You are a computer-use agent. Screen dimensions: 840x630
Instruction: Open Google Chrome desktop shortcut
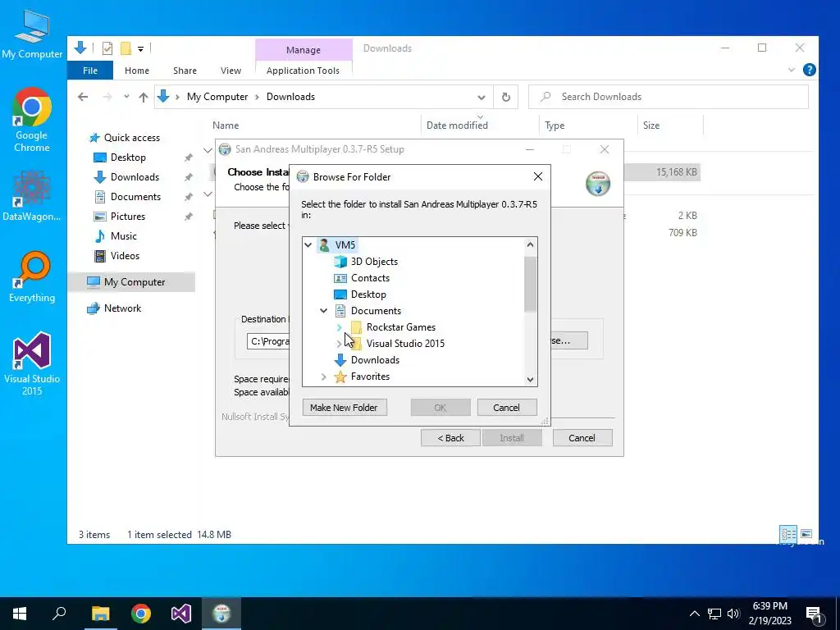click(32, 120)
